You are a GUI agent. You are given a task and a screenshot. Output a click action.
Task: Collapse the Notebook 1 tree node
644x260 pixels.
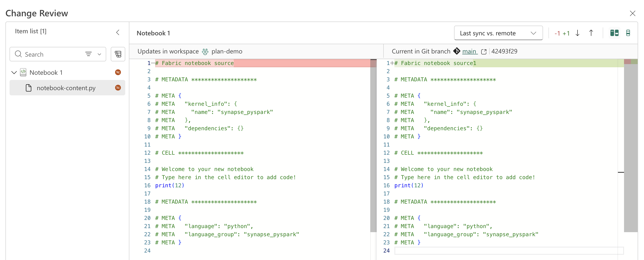coord(14,73)
